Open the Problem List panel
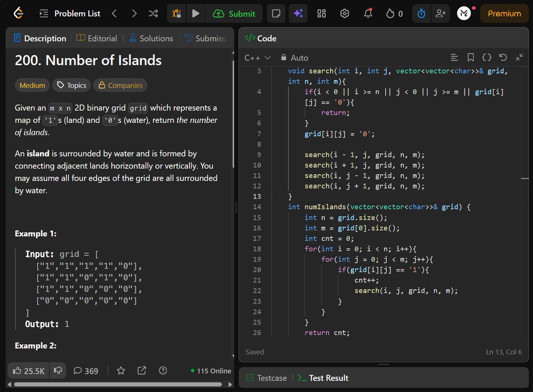533x392 pixels. (x=70, y=14)
